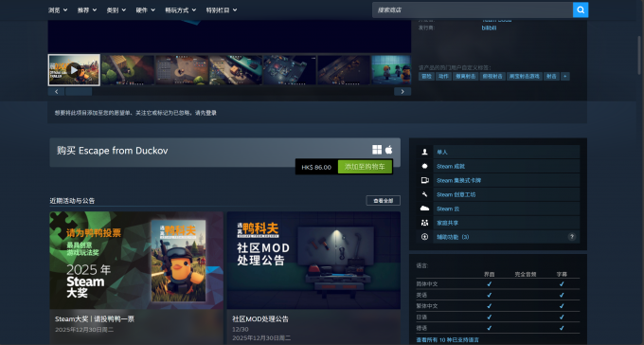The image size is (644, 345).
Task: Open the 类别 dropdown menu
Action: point(116,10)
